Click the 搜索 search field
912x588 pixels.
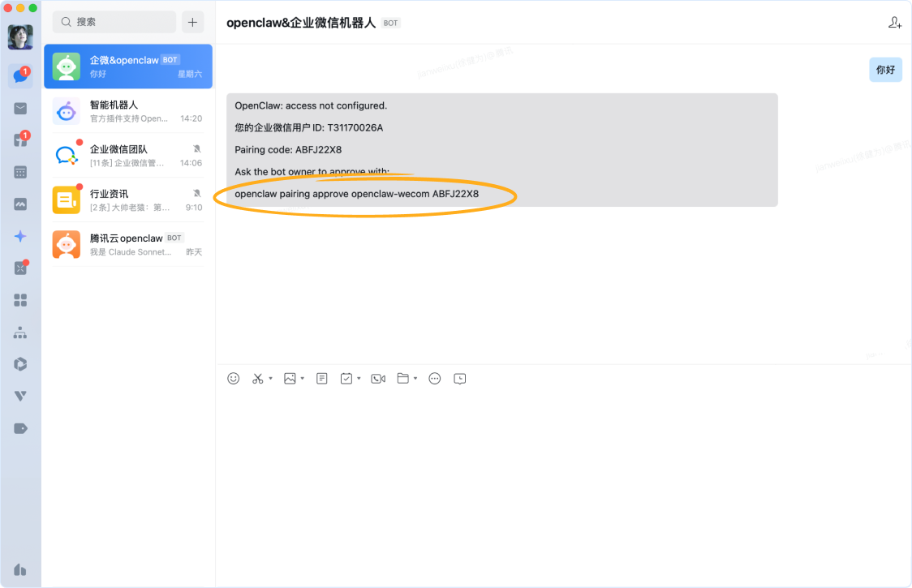114,22
